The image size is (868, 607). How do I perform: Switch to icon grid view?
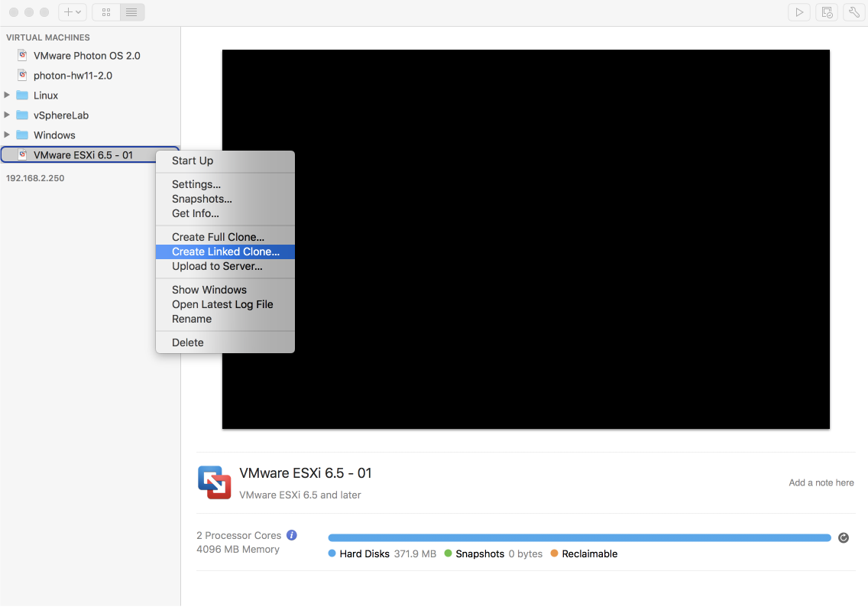click(106, 12)
